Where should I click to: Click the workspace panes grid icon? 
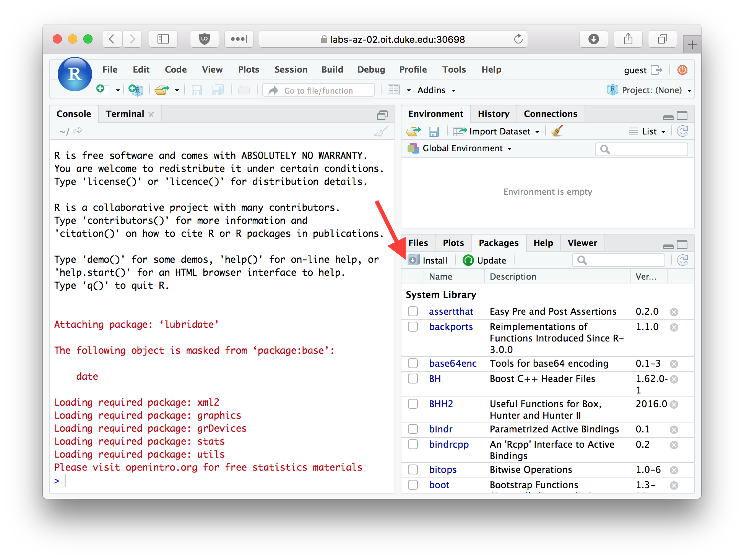[393, 90]
